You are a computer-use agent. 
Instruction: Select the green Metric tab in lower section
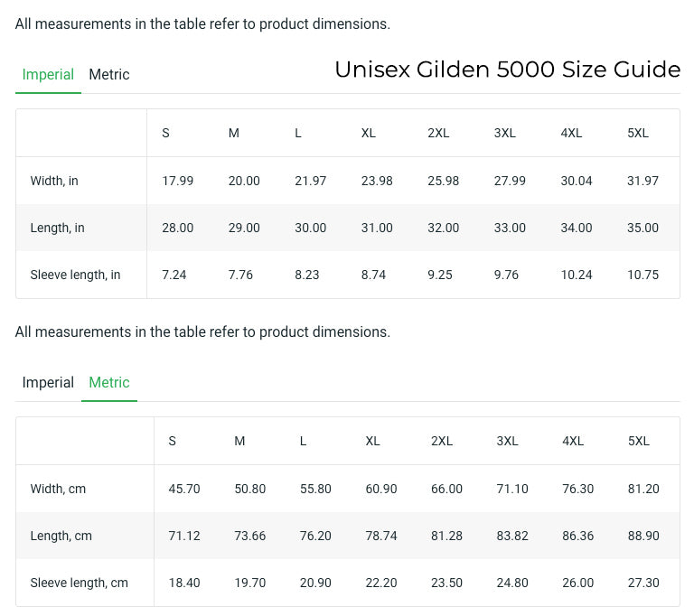(x=108, y=383)
